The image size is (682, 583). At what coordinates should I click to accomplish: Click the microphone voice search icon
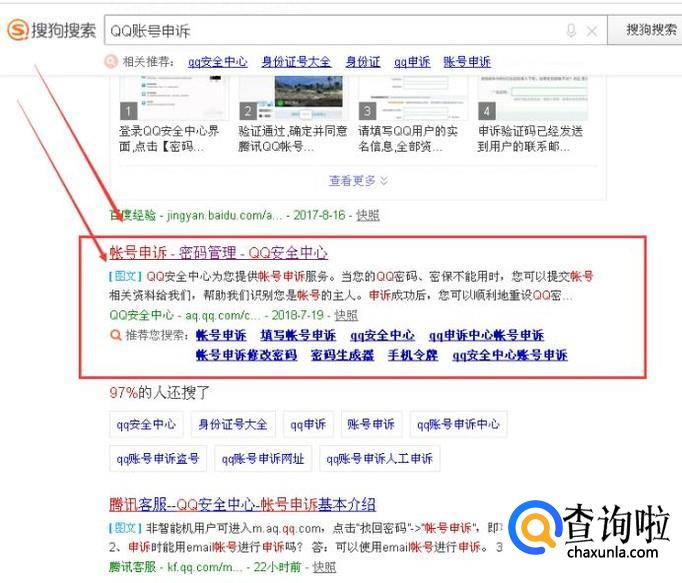click(571, 30)
